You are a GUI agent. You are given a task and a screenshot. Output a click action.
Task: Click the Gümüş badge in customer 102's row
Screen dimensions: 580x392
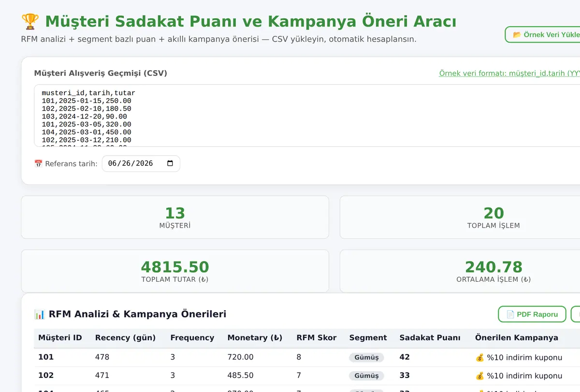(x=366, y=376)
